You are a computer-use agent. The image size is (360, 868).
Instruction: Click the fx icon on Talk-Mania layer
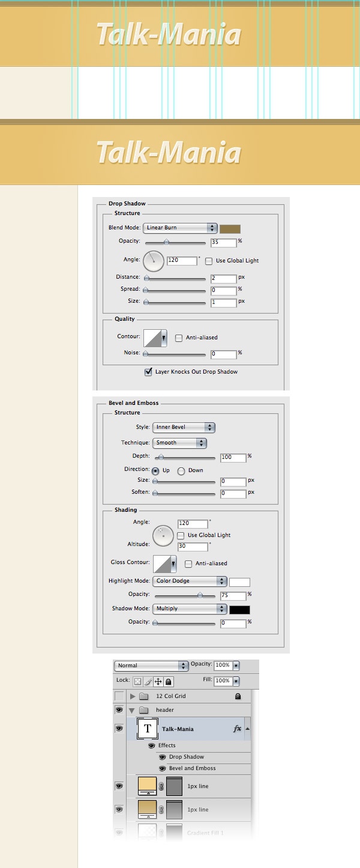point(237,729)
